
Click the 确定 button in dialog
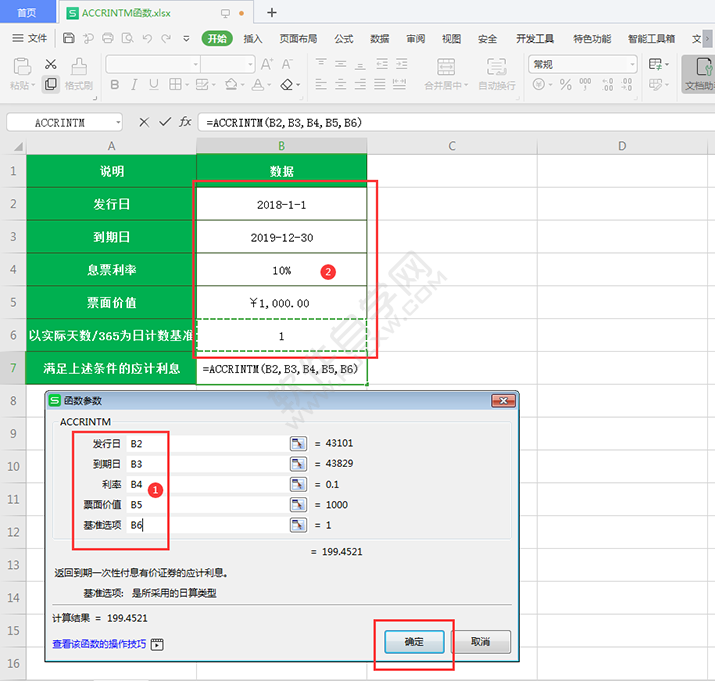pos(414,642)
